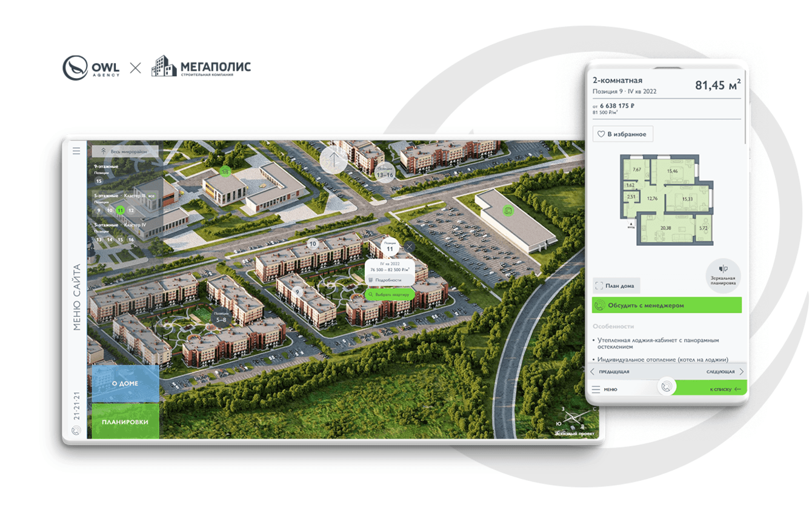Image resolution: width=812 pixels, height=513 pixels.
Task: Click the right chevron beside Следующая
Action: pyautogui.click(x=741, y=372)
